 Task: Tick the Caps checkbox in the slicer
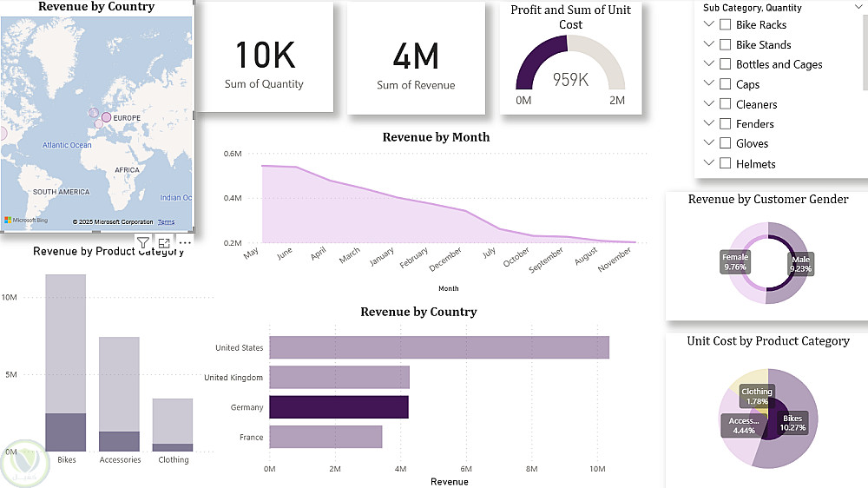[x=725, y=84]
